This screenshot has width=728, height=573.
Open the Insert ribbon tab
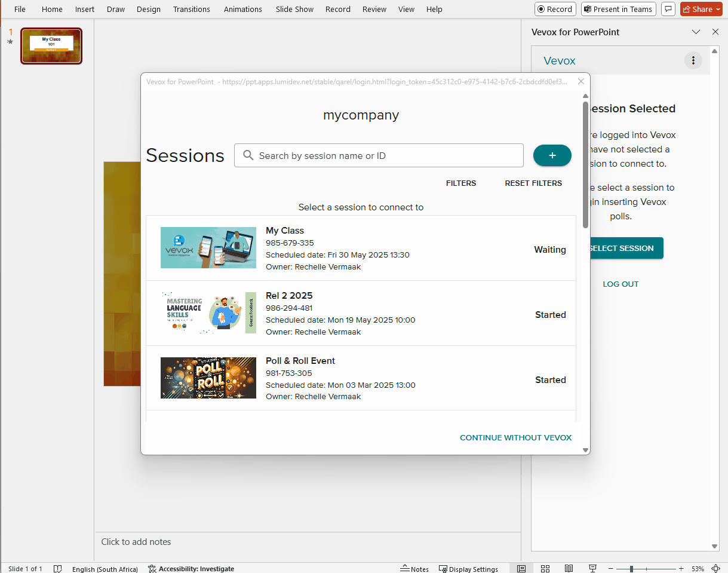85,9
